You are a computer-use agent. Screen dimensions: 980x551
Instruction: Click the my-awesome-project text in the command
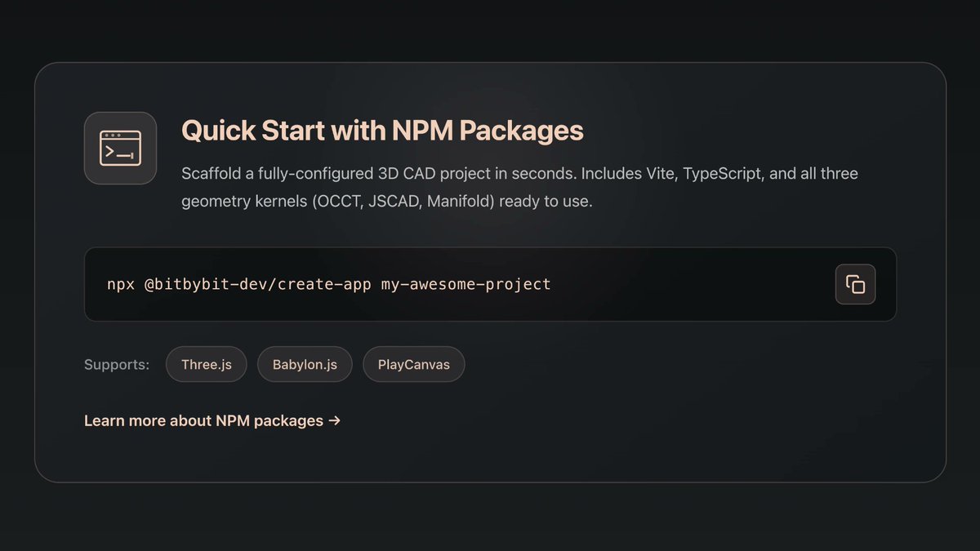pos(466,284)
